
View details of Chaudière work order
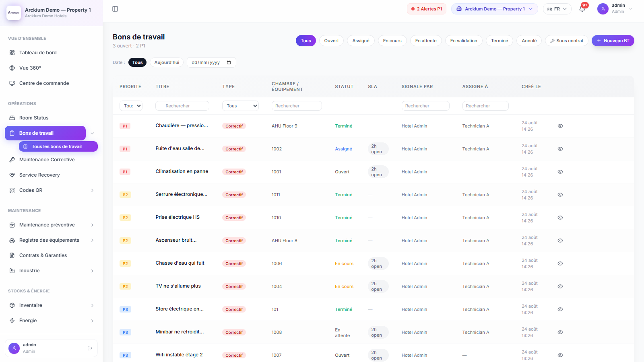coord(560,126)
